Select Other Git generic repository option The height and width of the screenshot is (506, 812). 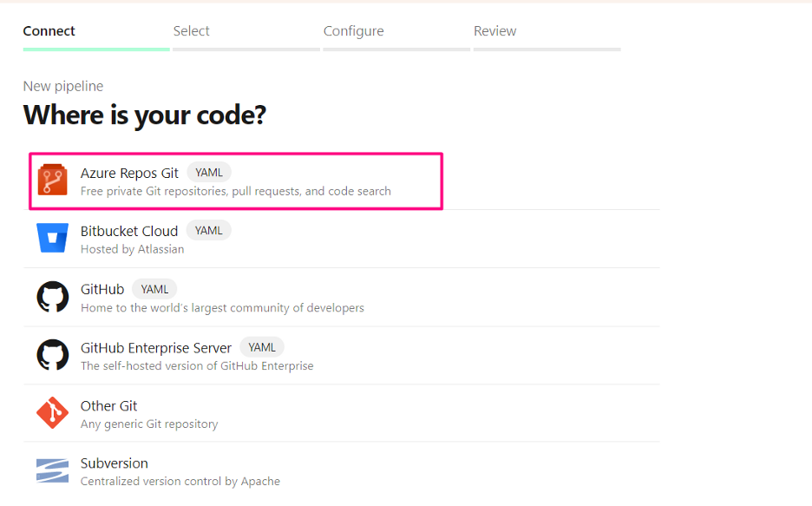point(108,405)
